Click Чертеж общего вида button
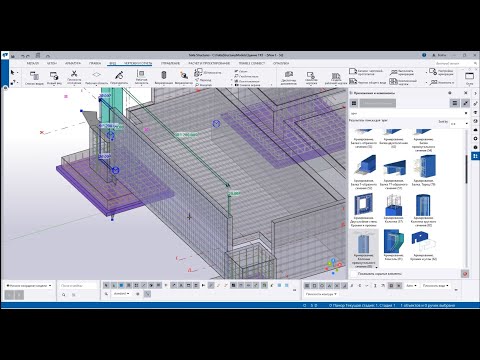Viewport: 480px width, 360px height. coord(368,82)
